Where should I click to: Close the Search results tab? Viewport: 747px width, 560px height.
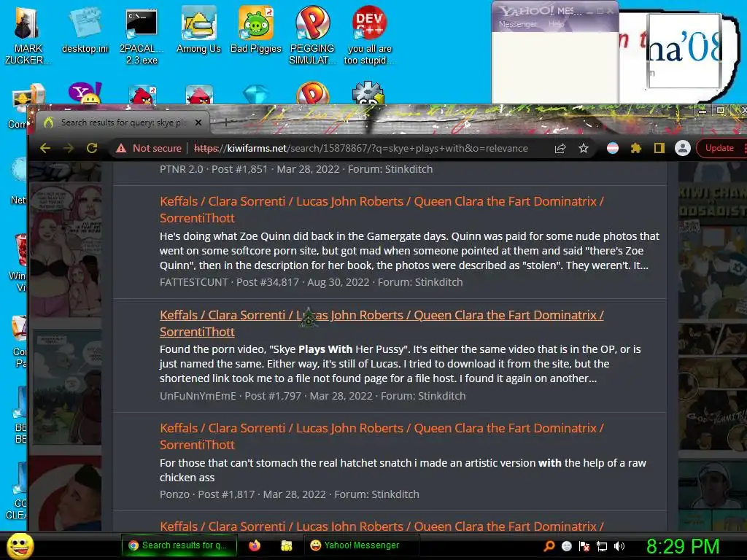coord(198,122)
